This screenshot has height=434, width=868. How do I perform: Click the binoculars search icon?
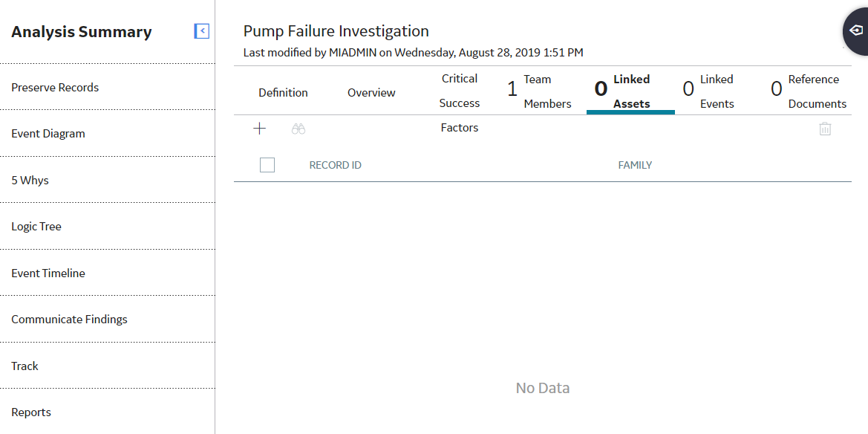coord(299,129)
